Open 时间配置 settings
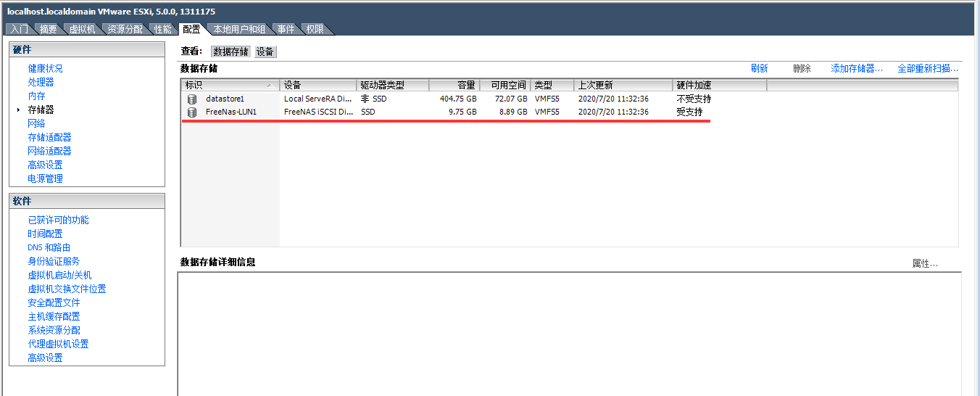 point(45,234)
